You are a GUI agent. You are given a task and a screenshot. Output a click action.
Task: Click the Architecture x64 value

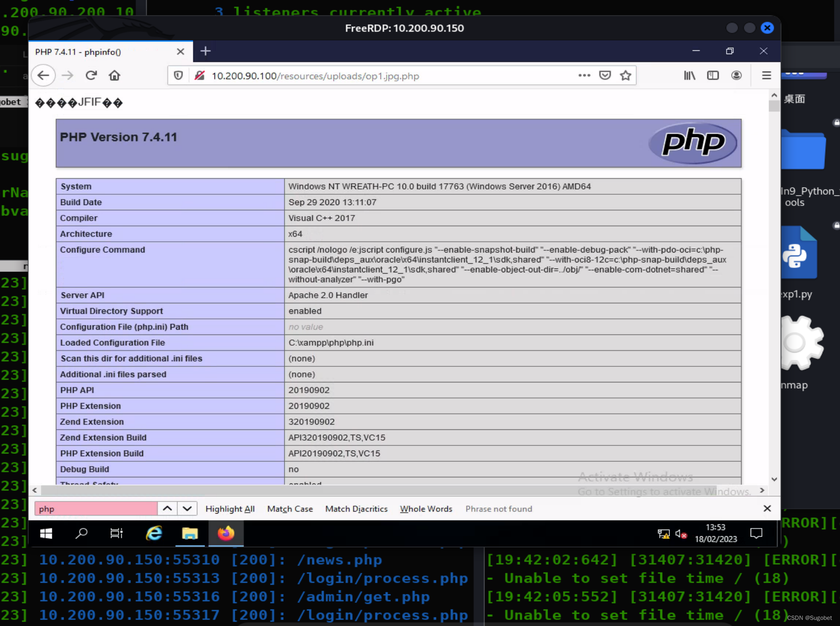point(295,234)
